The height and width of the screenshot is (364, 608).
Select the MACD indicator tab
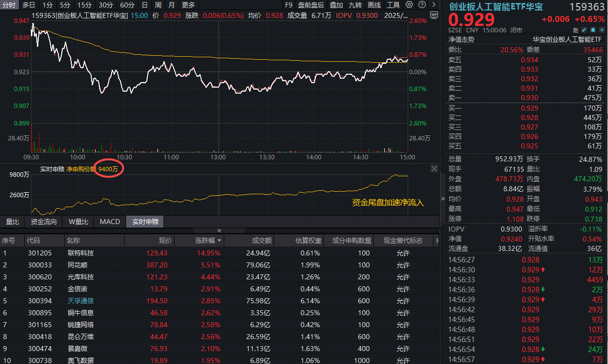coord(110,222)
